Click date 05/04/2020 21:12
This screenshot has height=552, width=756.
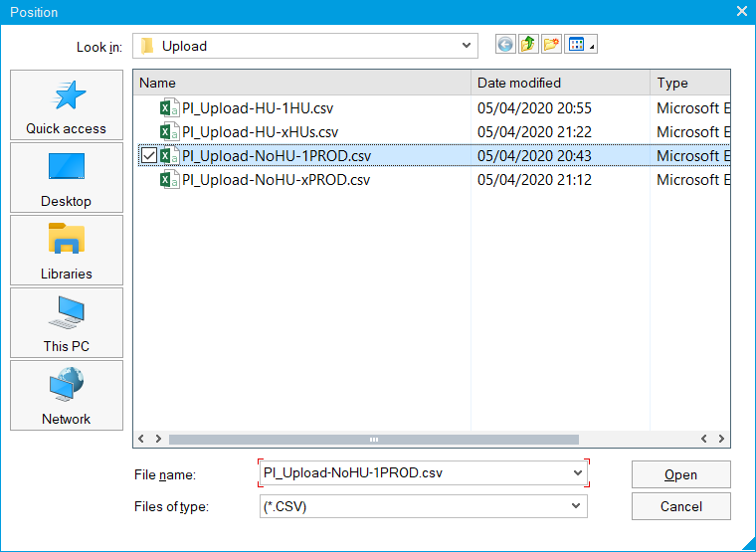[534, 180]
